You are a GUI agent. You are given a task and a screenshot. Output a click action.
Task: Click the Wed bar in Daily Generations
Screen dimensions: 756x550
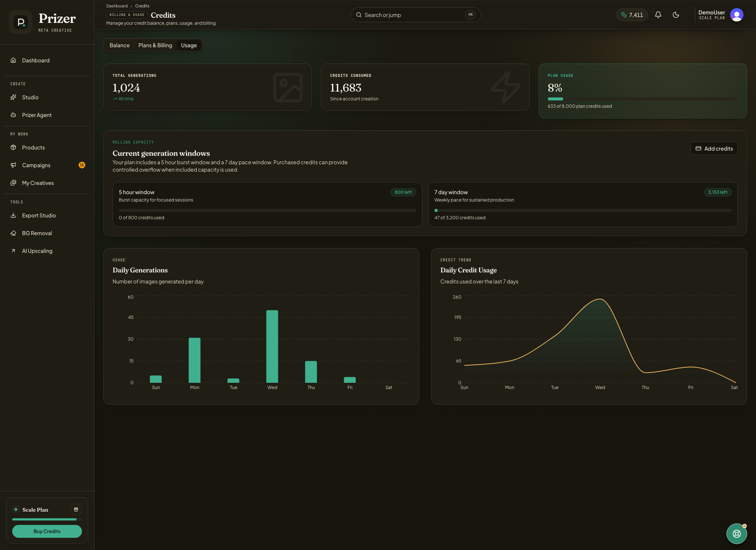tap(272, 346)
